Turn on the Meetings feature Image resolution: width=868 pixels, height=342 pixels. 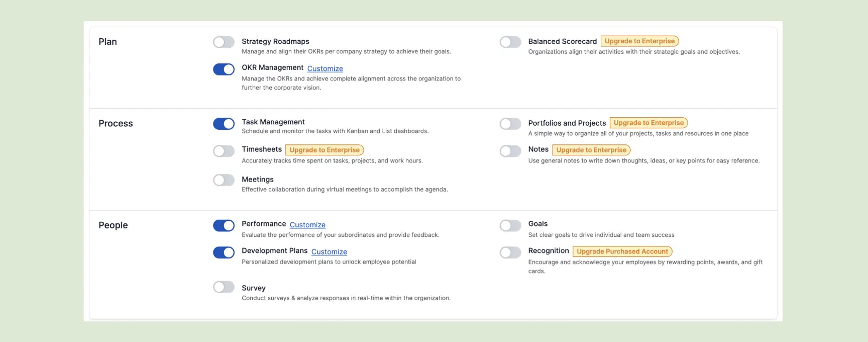[x=224, y=180]
